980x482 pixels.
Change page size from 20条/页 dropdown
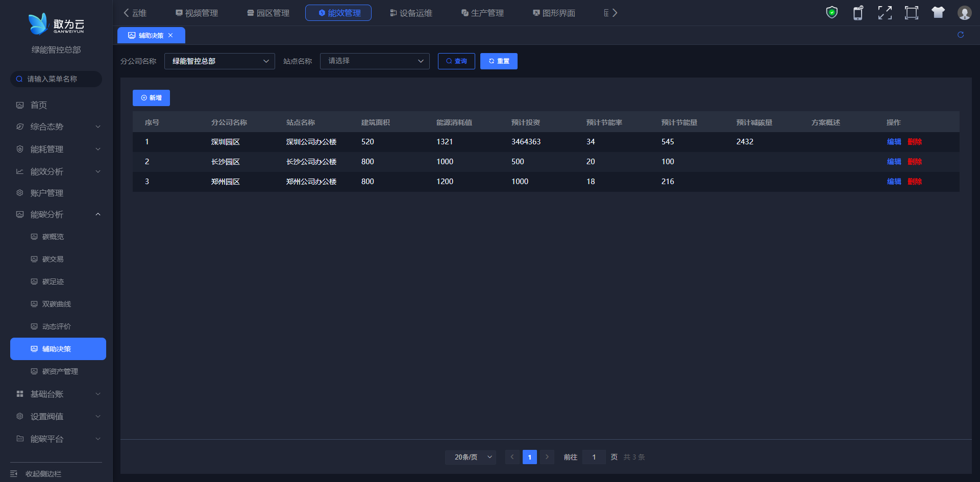coord(470,457)
